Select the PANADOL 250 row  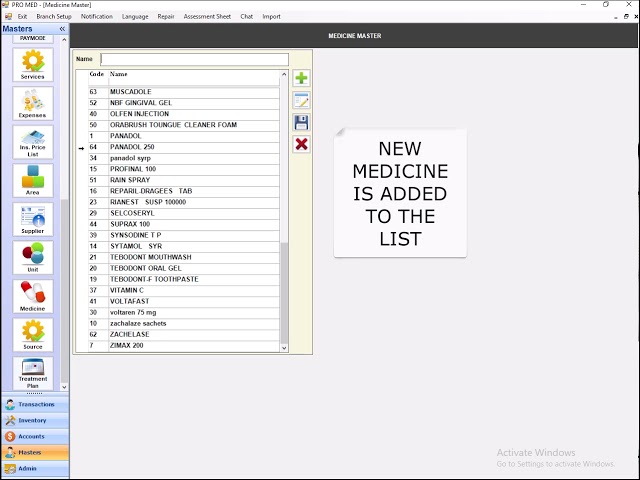184,147
